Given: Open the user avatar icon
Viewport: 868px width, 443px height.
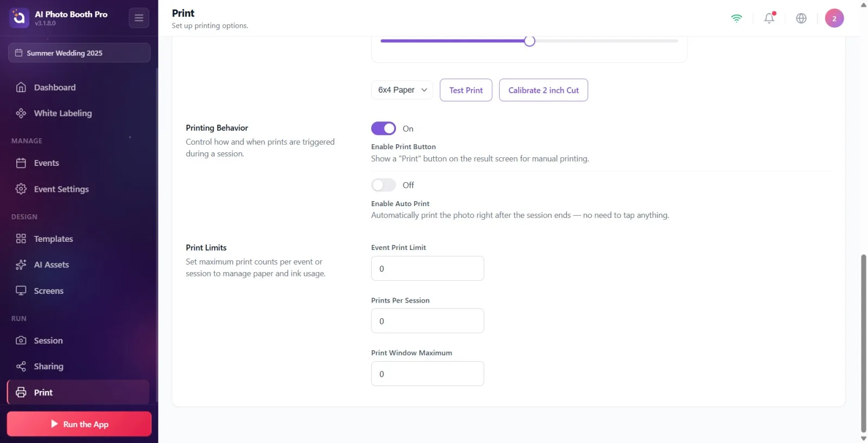Looking at the screenshot, I should 834,18.
